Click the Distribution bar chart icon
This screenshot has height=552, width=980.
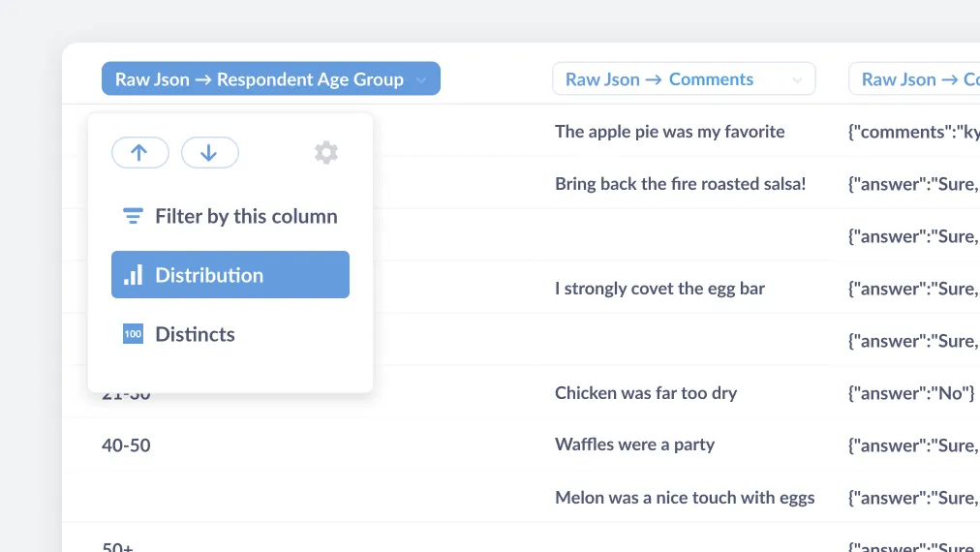(133, 275)
